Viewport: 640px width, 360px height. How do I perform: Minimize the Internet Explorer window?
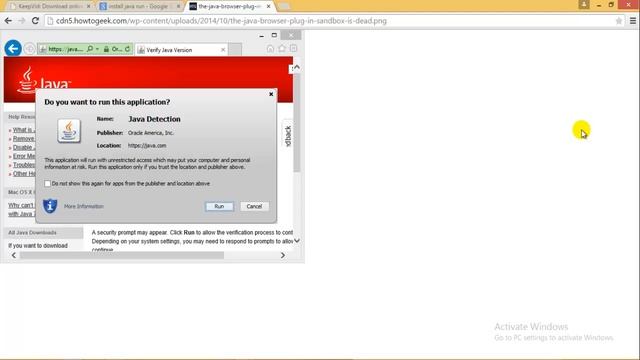click(x=261, y=36)
